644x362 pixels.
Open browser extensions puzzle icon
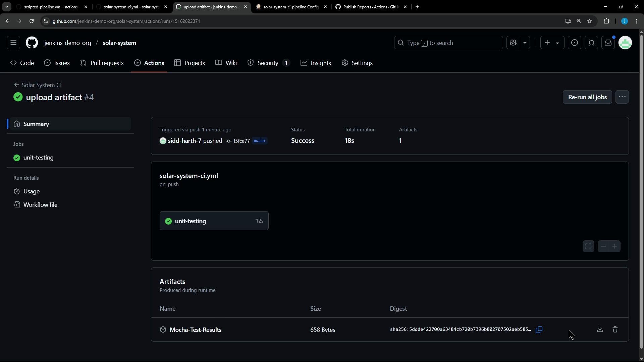pos(606,21)
